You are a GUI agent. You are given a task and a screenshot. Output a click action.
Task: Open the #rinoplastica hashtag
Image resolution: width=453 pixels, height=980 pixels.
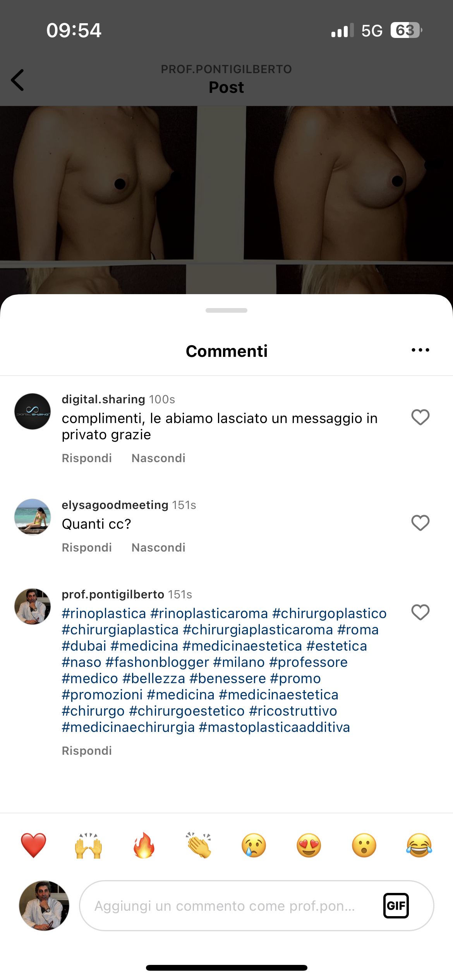pos(104,613)
